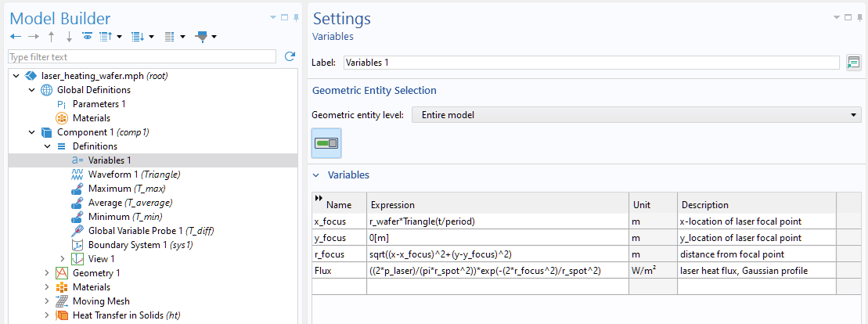Image resolution: width=868 pixels, height=324 pixels.
Task: Select Heat Transfer in Solids node
Action: 126,315
